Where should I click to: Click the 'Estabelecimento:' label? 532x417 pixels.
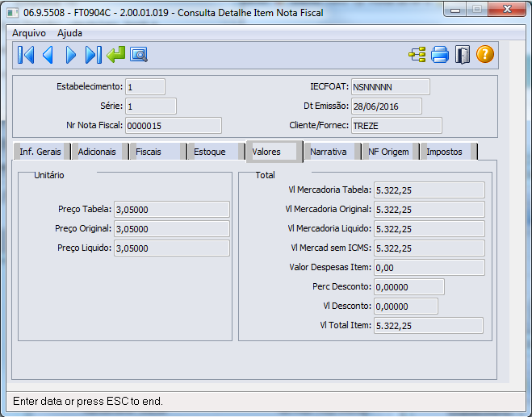[90, 86]
